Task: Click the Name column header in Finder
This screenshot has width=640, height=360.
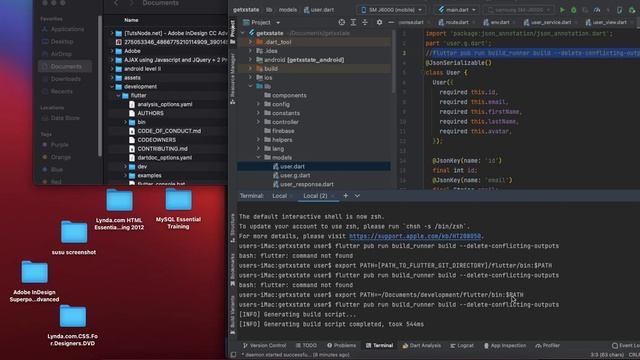Action: (131, 20)
